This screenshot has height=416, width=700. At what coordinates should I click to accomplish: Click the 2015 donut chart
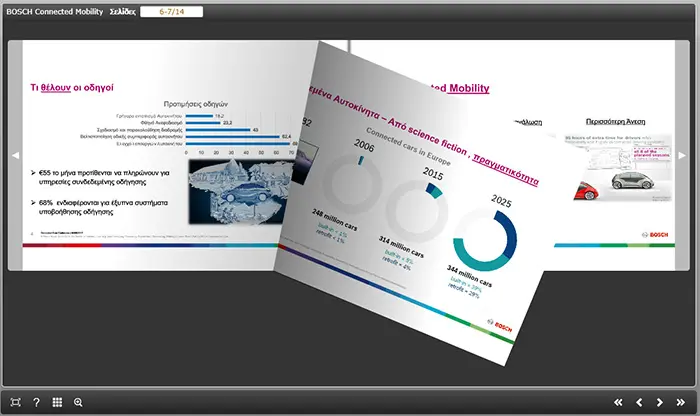pyautogui.click(x=416, y=212)
